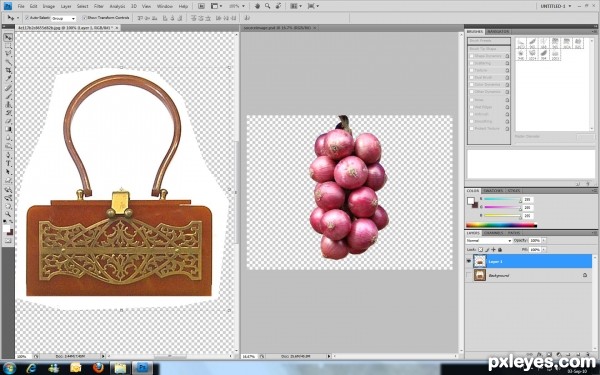
Task: Open the Opacity slider arrow
Action: click(x=544, y=241)
